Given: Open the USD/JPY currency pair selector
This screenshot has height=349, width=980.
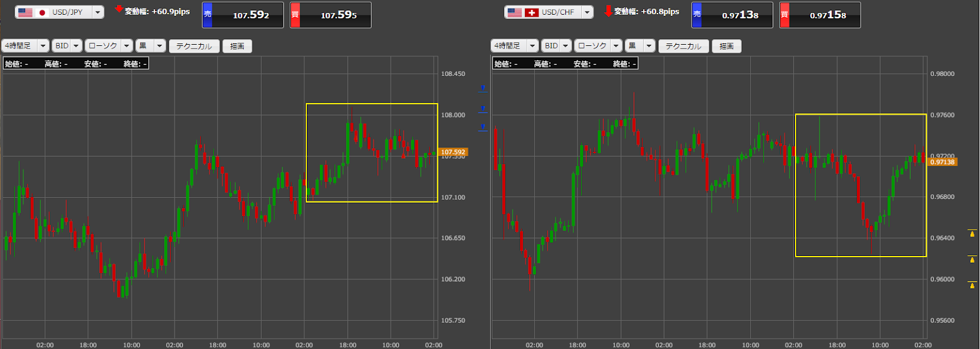Looking at the screenshot, I should [59, 12].
